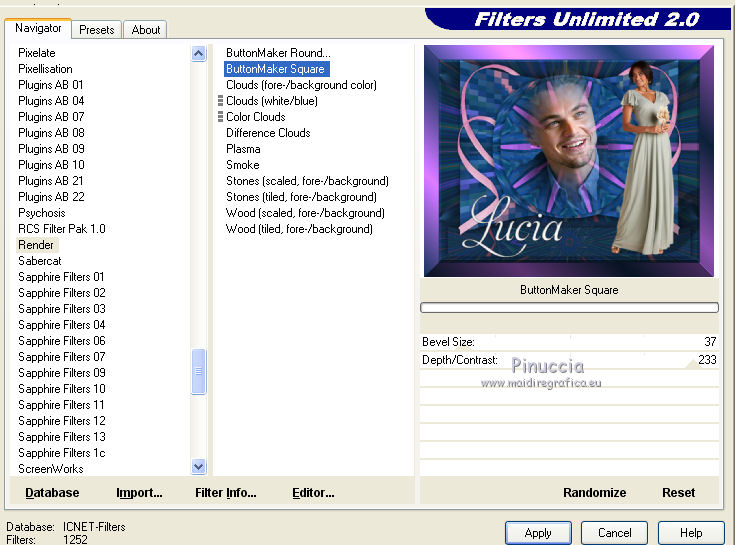Click the scroll up arrow in category list

coord(199,54)
